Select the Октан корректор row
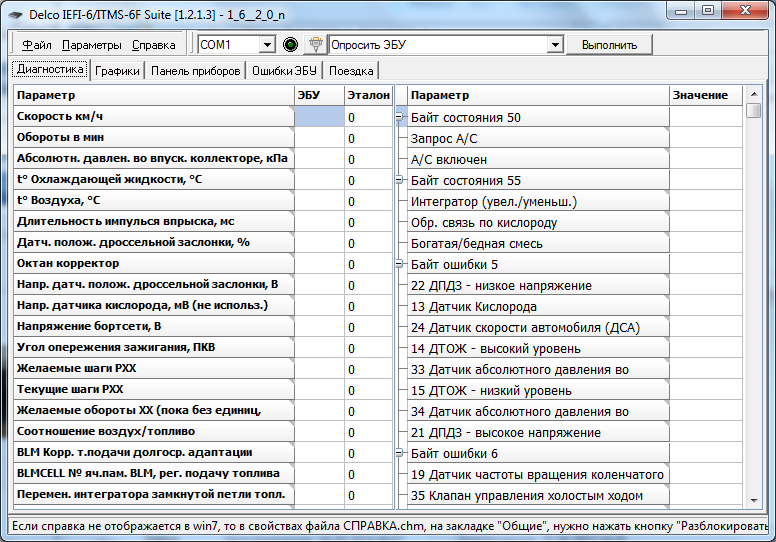Image resolution: width=776 pixels, height=542 pixels. (x=154, y=264)
